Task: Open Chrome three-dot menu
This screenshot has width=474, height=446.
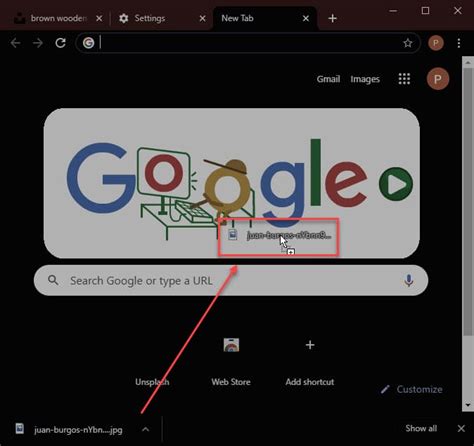Action: (459, 43)
